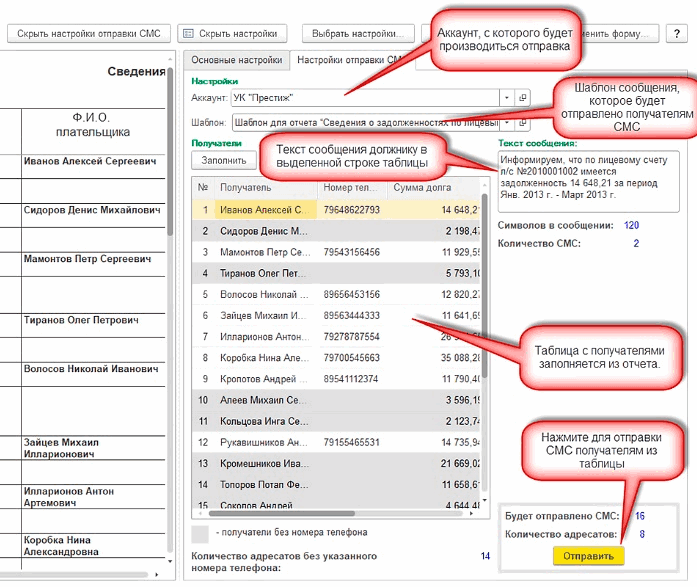The image size is (697, 587).
Task: Click phone number 79543156456
Action: pos(352,252)
